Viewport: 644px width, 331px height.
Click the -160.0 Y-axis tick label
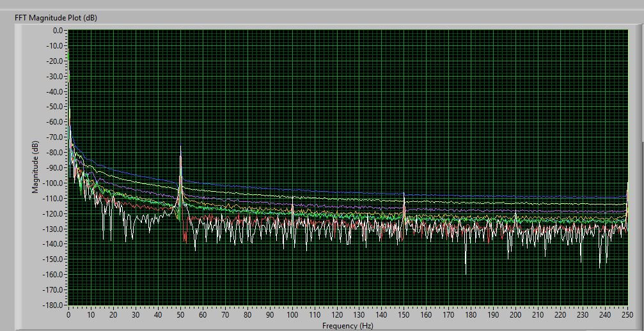click(54, 274)
